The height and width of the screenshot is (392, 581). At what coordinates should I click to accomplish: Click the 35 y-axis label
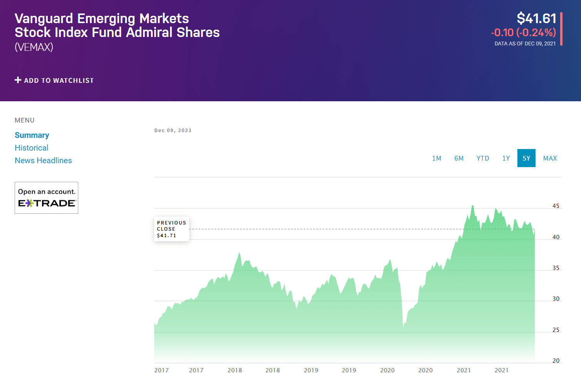[x=556, y=268]
